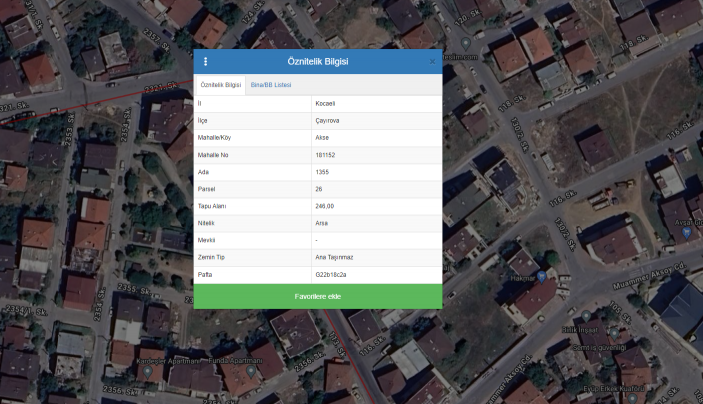Select the Çayırova value in İlçe row
703x404 pixels.
(328, 120)
